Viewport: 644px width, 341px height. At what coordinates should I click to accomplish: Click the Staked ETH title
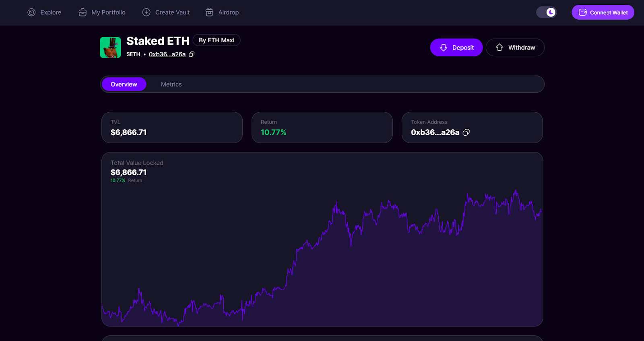pyautogui.click(x=158, y=41)
